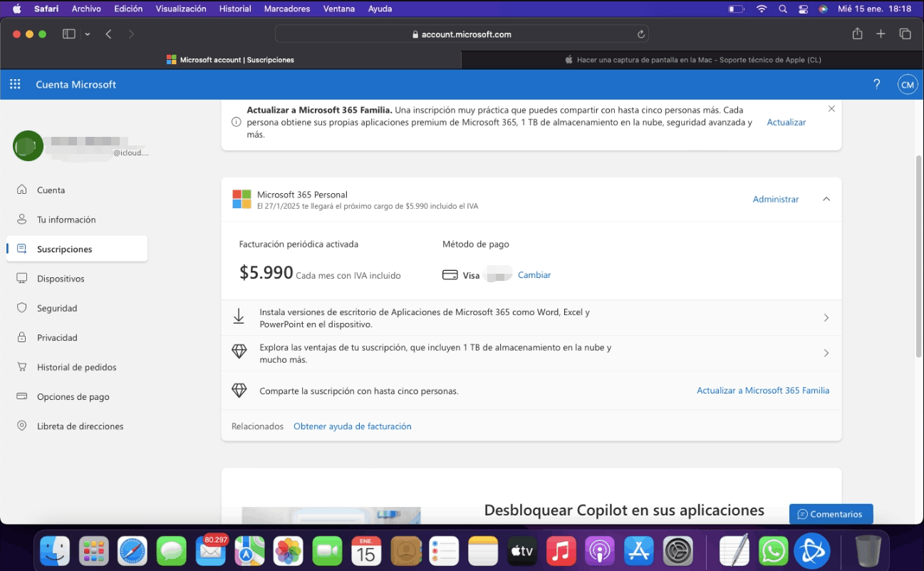Click the Safari address bar
The width and height of the screenshot is (924, 571).
(x=462, y=34)
